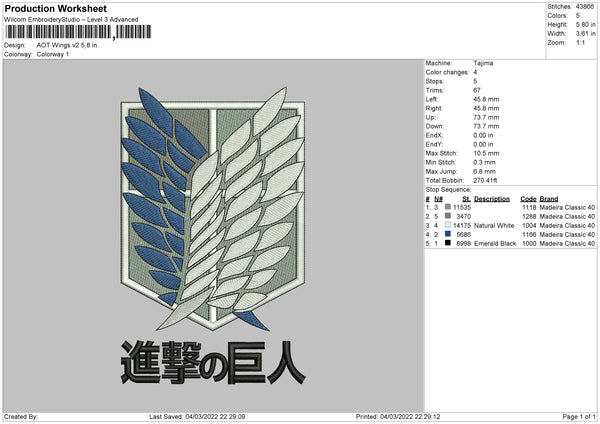Screen dimensions: 600x424
Task: Click the Max Stitch value '10.5 mm'
Action: (486, 153)
